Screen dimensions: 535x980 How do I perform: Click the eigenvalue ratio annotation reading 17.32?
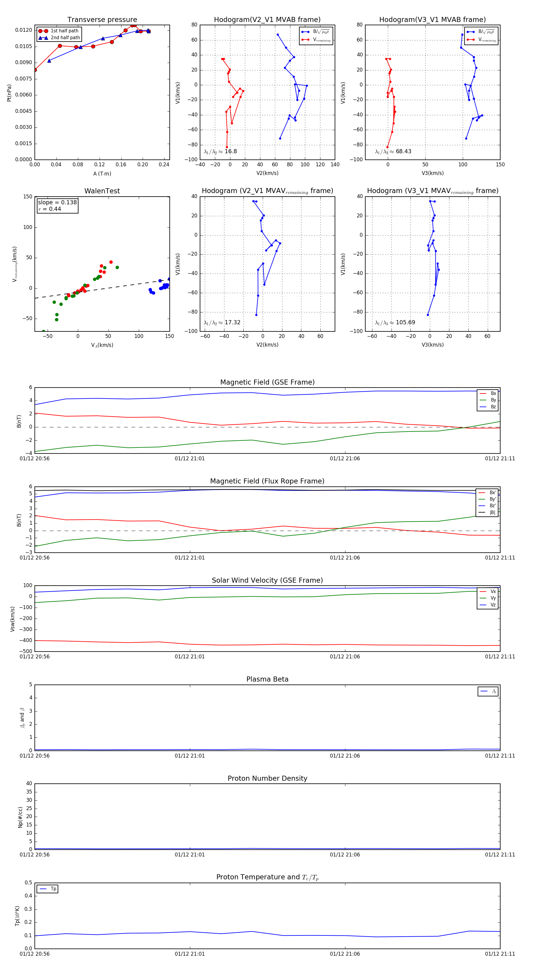point(222,323)
